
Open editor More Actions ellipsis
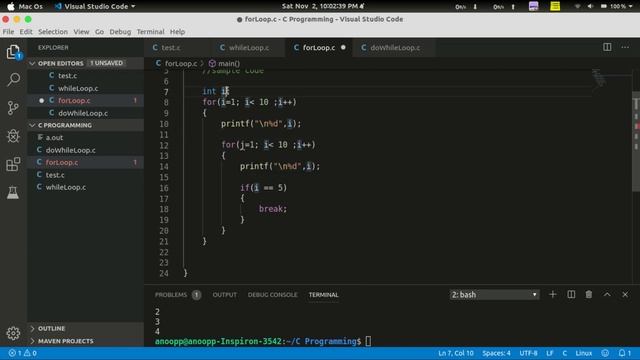coord(625,47)
